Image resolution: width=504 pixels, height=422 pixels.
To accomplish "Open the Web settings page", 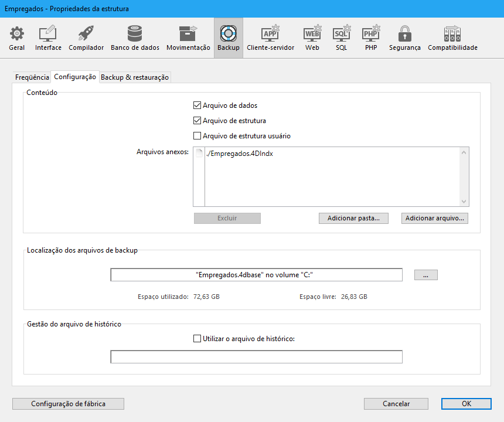I will pyautogui.click(x=312, y=38).
